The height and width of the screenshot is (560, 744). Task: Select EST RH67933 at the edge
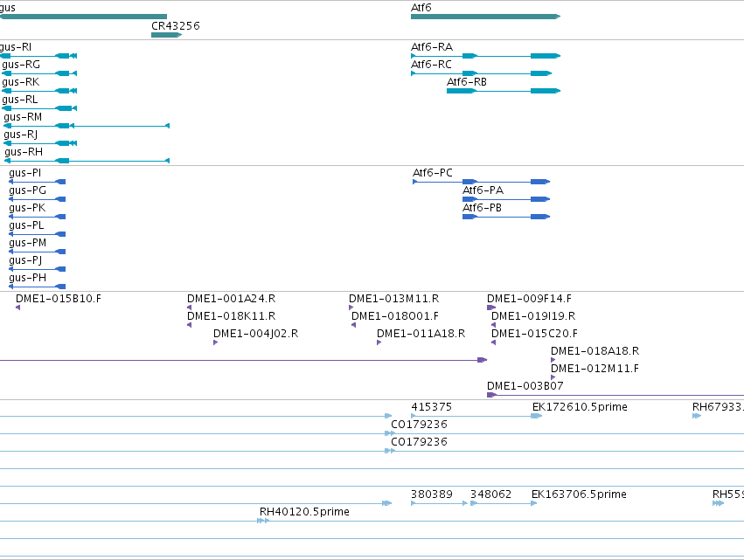697,417
